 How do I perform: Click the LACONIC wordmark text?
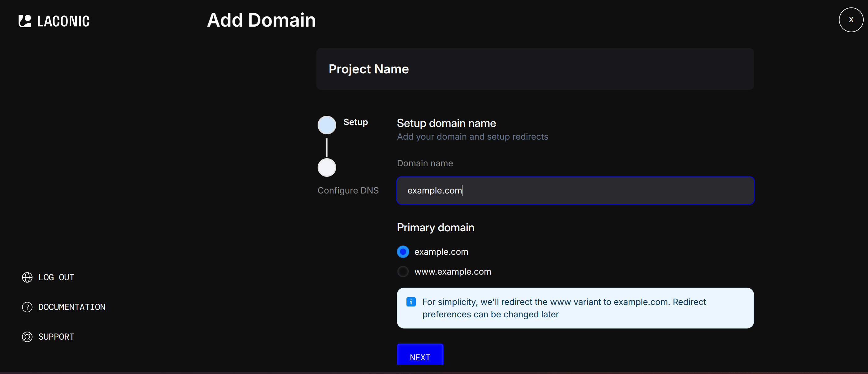(63, 21)
